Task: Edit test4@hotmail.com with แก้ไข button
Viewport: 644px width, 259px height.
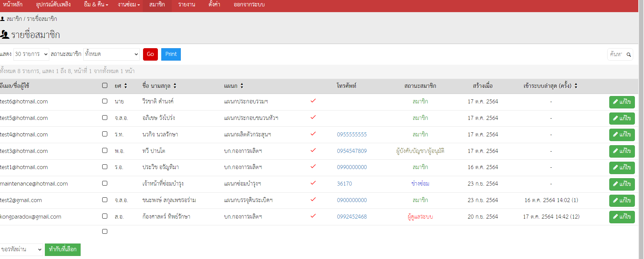Action: [622, 135]
